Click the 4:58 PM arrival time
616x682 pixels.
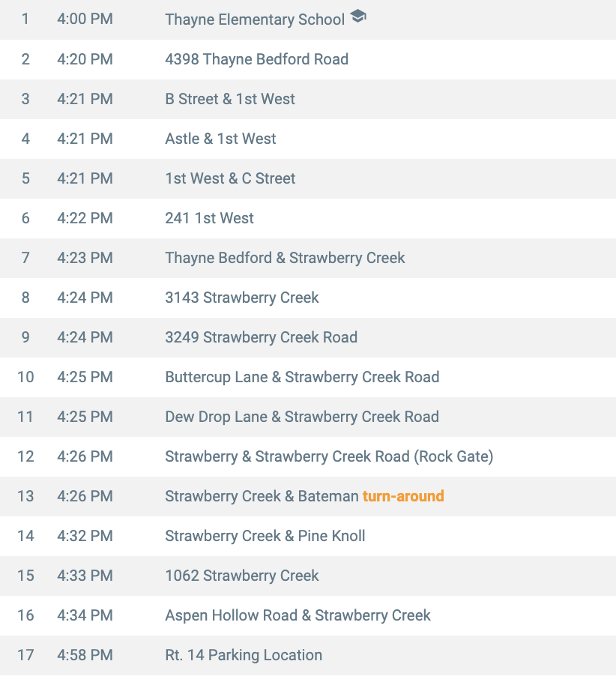click(x=85, y=655)
